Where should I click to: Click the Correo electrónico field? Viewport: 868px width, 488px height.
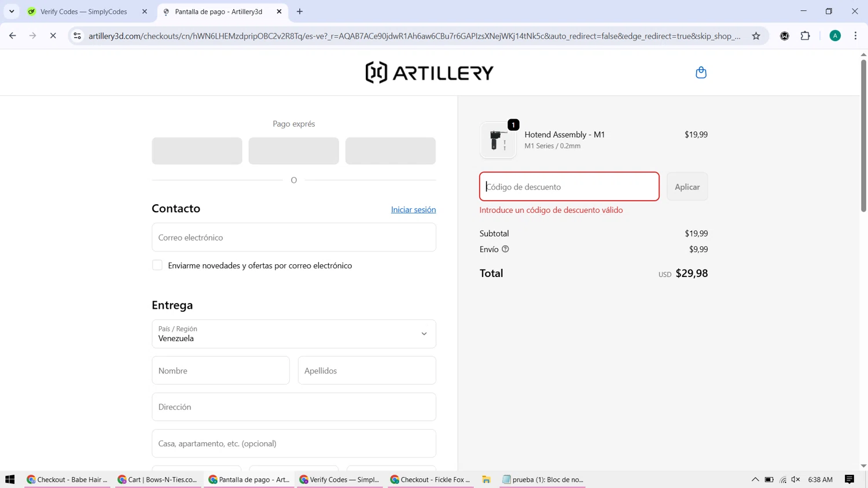[294, 238]
